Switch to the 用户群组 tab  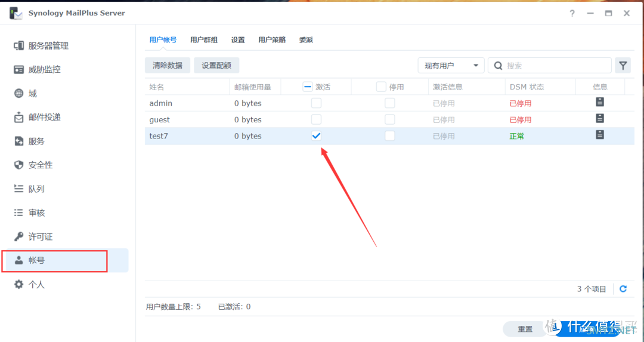coord(204,40)
